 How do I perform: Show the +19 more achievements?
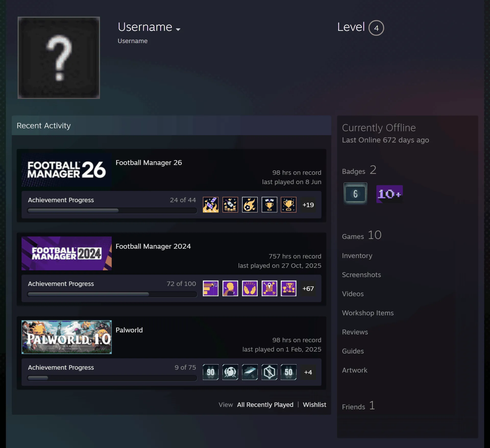[x=308, y=204]
